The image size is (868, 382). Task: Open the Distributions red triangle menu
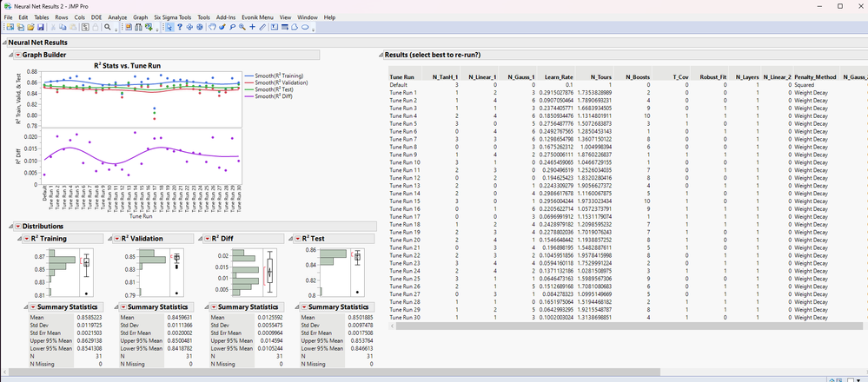pyautogui.click(x=17, y=226)
